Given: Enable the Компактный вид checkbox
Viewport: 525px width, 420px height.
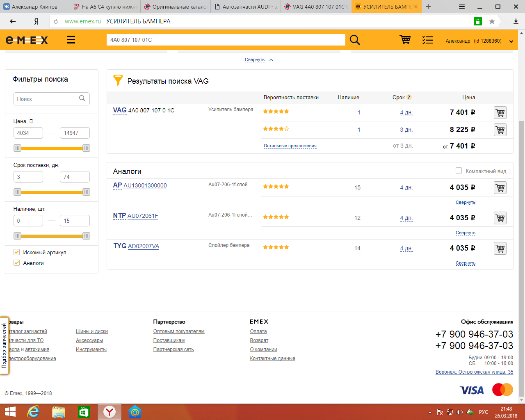Looking at the screenshot, I should click(459, 171).
